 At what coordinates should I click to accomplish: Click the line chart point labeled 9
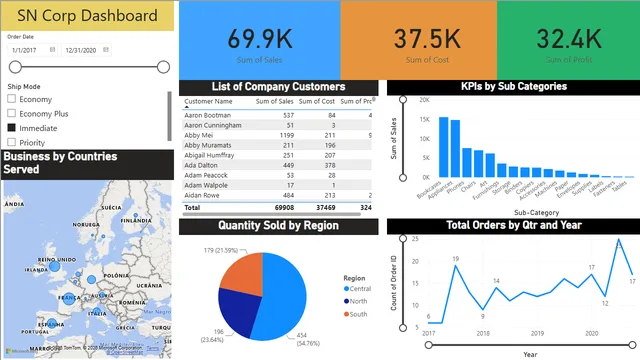(483, 309)
